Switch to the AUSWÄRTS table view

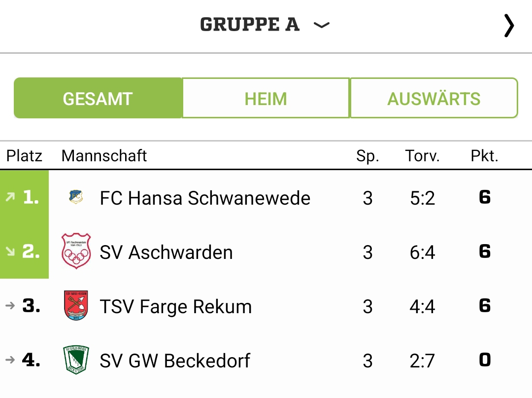[x=433, y=98]
